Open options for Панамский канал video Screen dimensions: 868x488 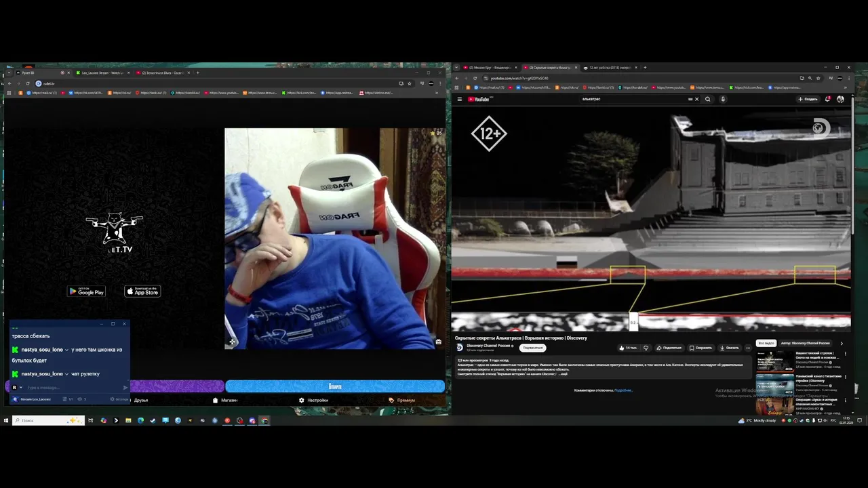click(x=845, y=377)
